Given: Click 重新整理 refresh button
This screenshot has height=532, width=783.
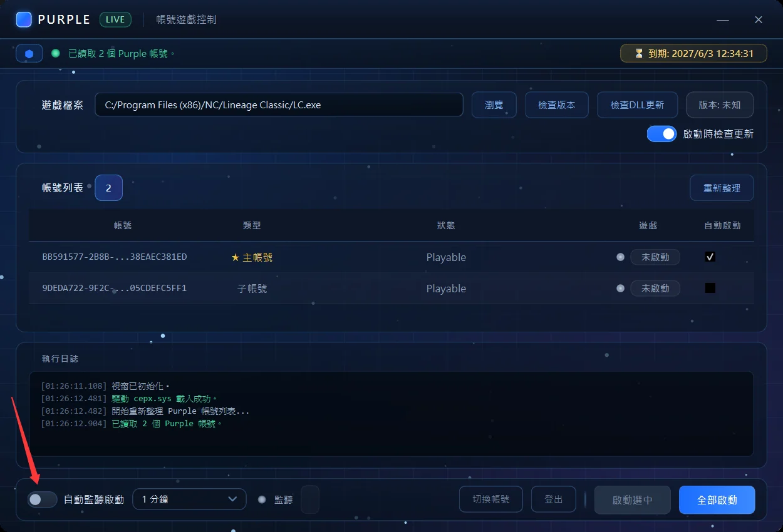Looking at the screenshot, I should [x=722, y=188].
